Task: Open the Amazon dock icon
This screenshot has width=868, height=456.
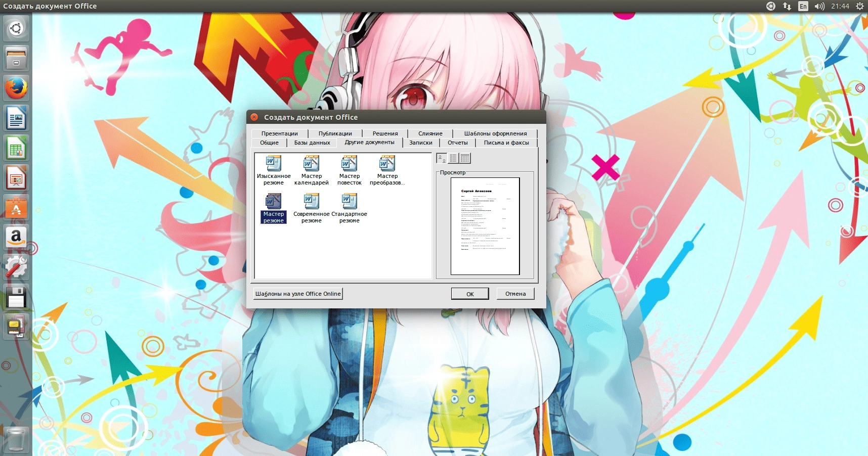Action: click(x=16, y=238)
